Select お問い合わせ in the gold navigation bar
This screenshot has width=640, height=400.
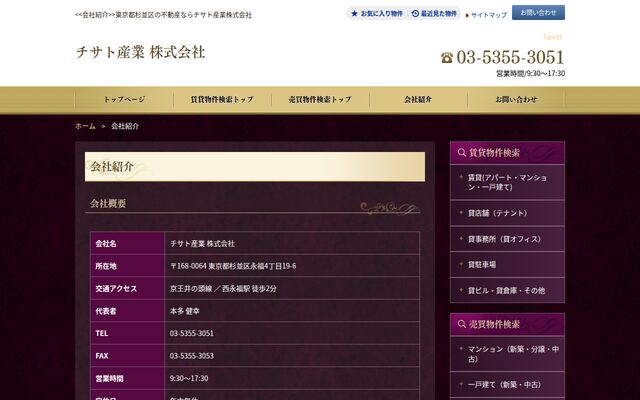point(516,99)
